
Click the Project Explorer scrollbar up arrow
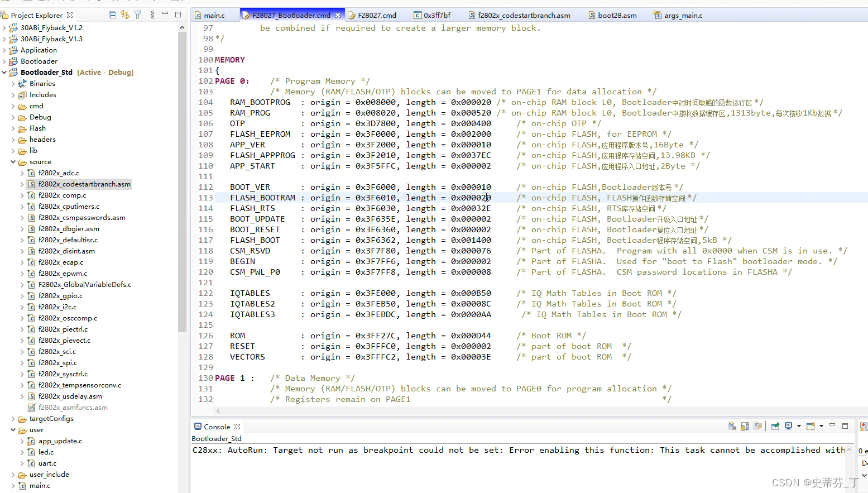pos(182,27)
